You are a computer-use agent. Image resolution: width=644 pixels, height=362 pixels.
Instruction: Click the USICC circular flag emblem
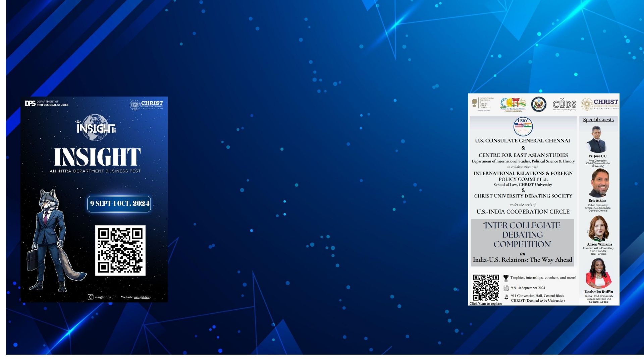tap(523, 127)
